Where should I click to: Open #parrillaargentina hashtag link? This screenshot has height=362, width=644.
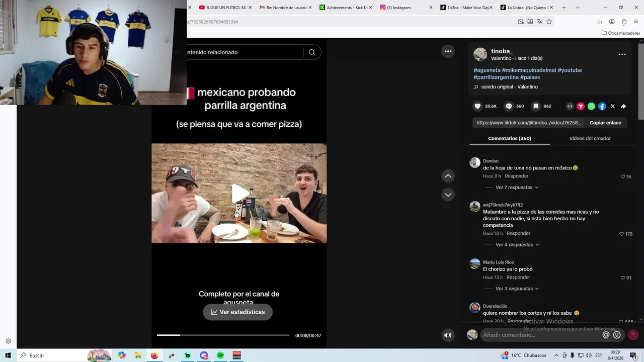click(496, 77)
